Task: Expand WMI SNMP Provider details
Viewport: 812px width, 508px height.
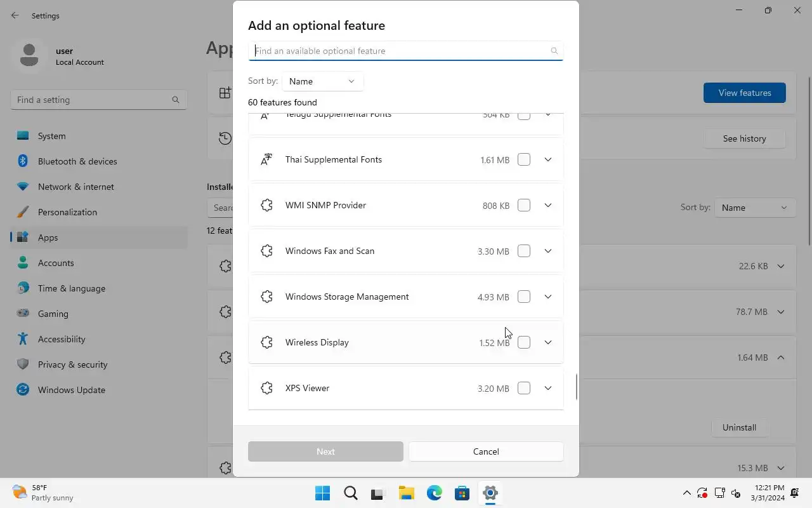Action: tap(548, 205)
